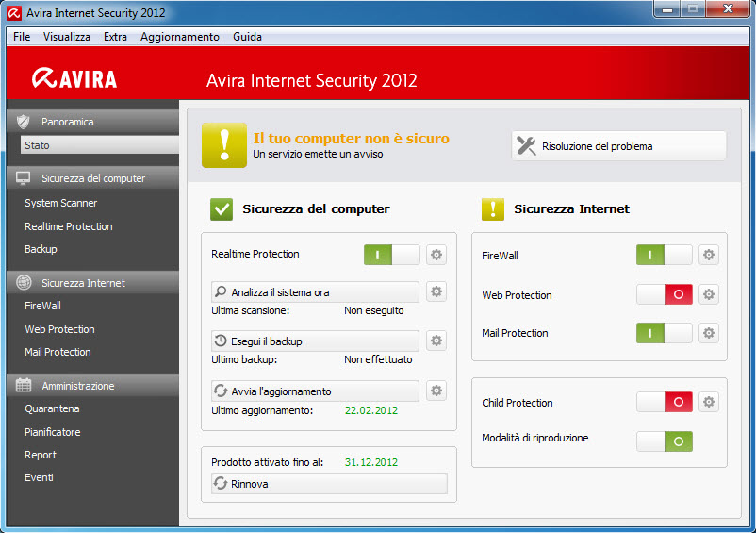Select Sicurezza Internet sidebar header
The height and width of the screenshot is (533, 756).
[x=92, y=283]
